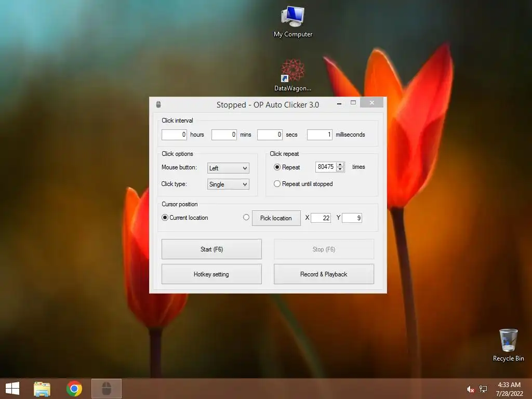Click the 'times' label
532x399 pixels.
(358, 167)
